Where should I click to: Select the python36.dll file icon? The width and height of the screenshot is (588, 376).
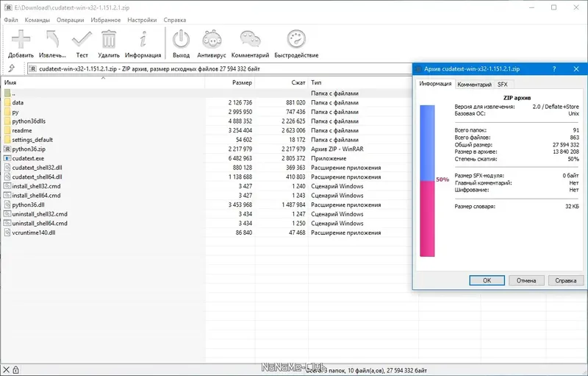click(7, 205)
